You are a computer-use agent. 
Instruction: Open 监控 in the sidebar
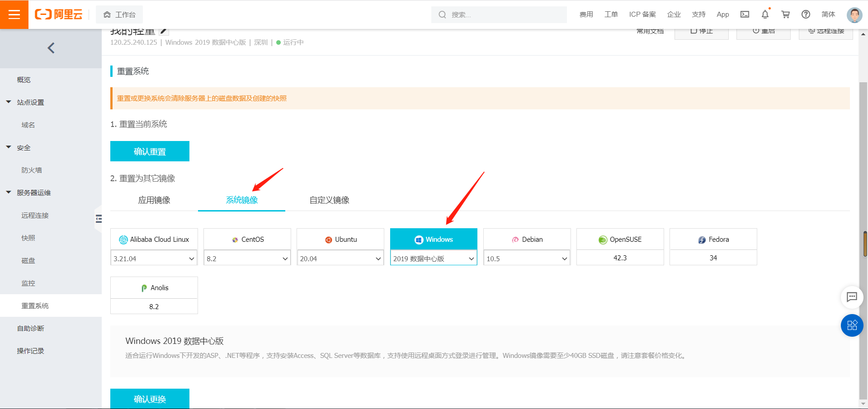pyautogui.click(x=28, y=283)
